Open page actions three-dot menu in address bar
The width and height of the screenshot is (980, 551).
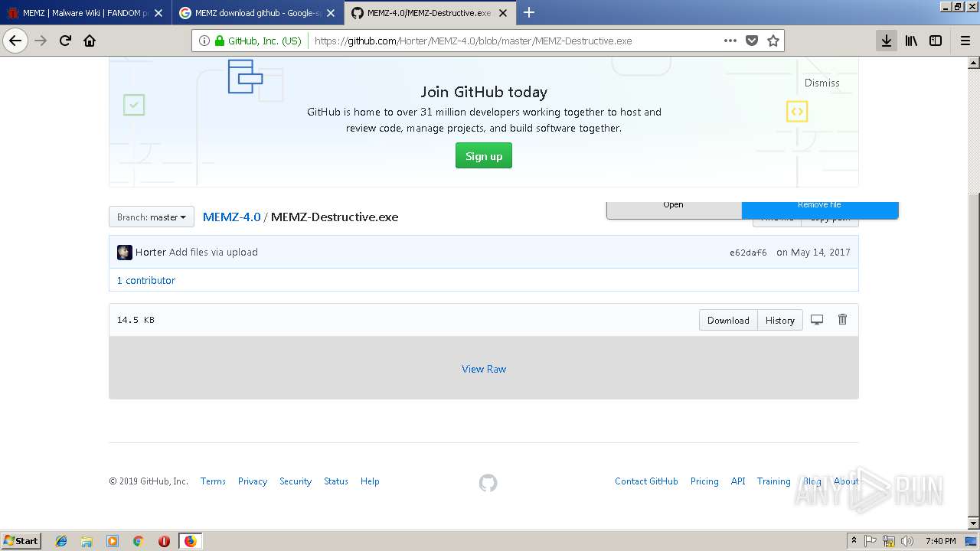(730, 41)
